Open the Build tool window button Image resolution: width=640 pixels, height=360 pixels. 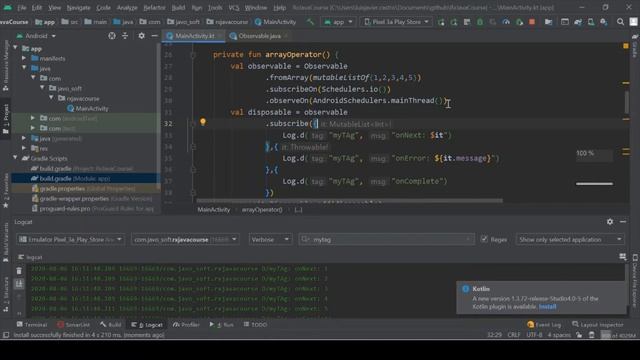coord(111,325)
